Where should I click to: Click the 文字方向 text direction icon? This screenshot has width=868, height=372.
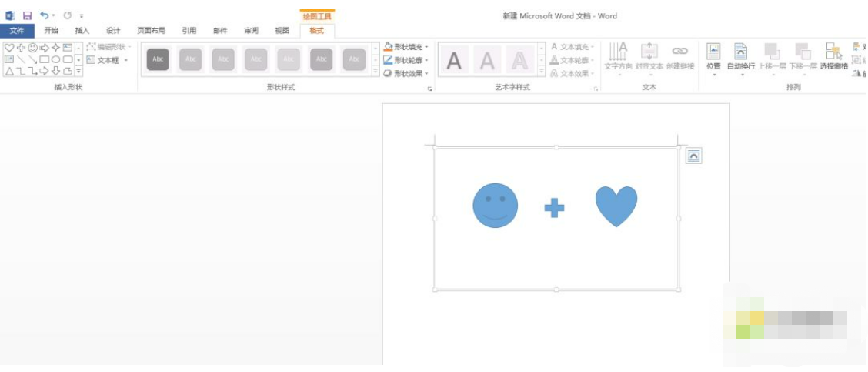pyautogui.click(x=618, y=52)
